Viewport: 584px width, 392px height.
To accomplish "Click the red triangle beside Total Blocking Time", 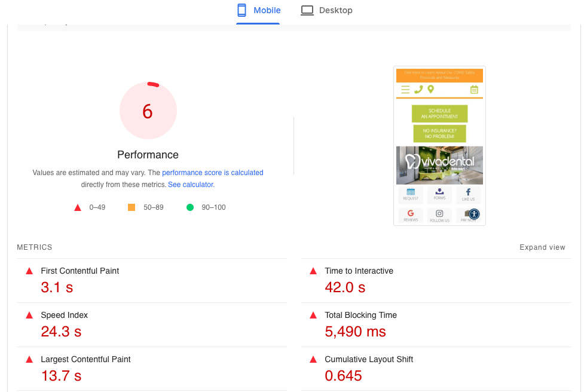I will coord(313,316).
